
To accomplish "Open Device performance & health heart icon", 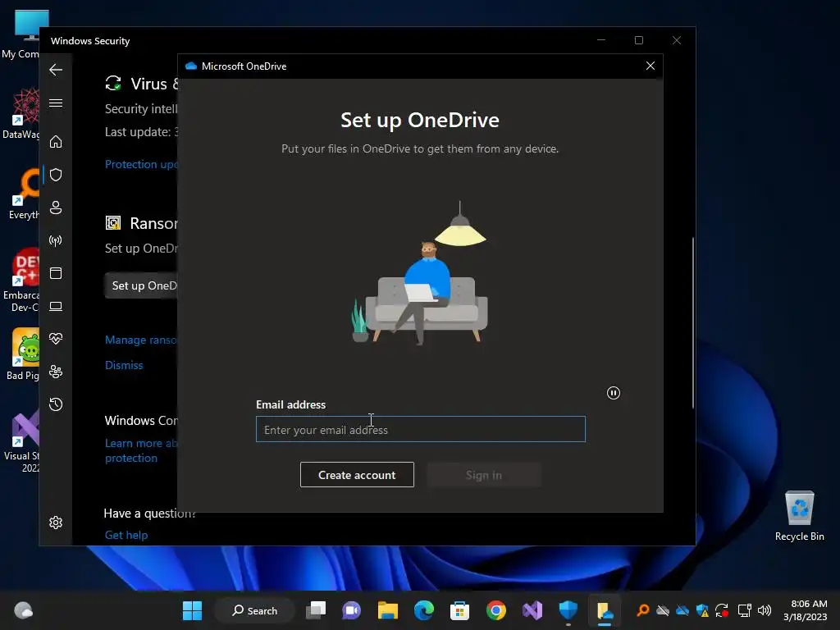I will click(x=56, y=339).
